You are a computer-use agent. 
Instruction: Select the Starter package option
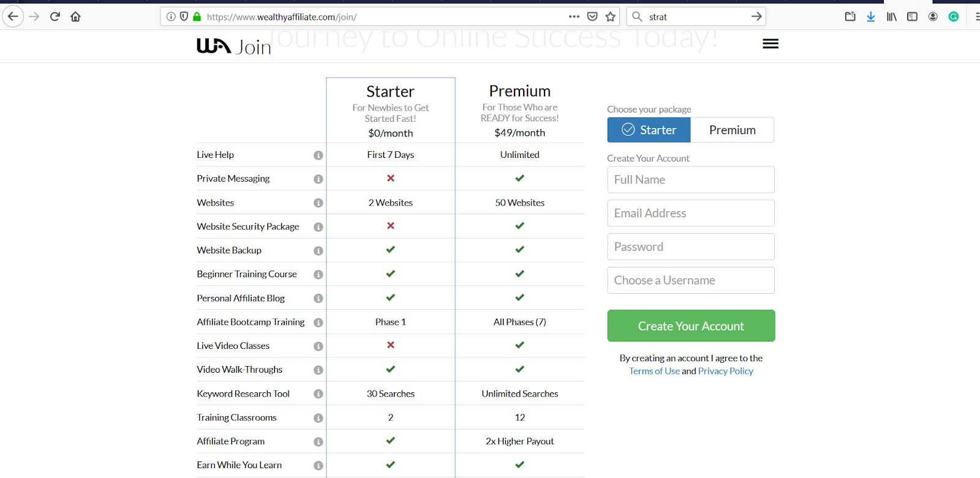[x=649, y=130]
